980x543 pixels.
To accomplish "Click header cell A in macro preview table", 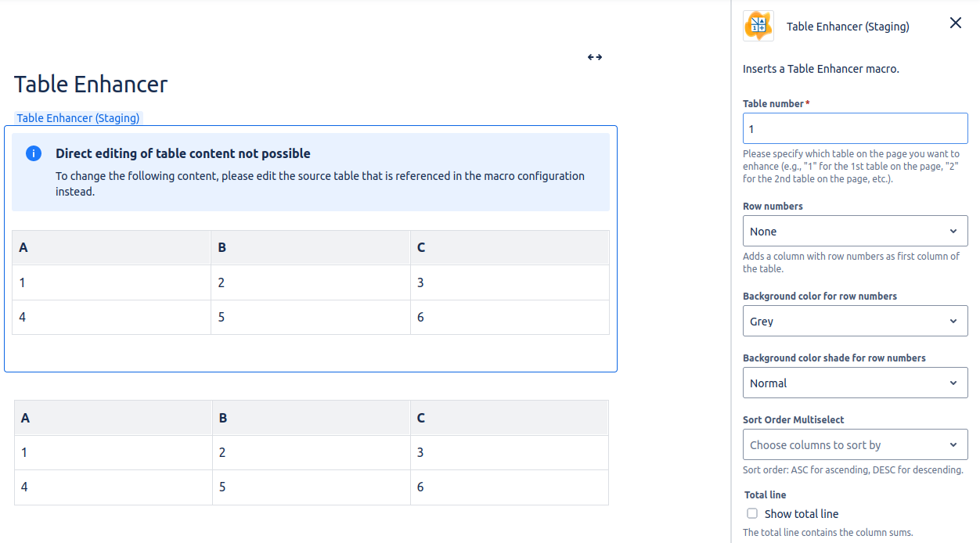I will pyautogui.click(x=111, y=247).
